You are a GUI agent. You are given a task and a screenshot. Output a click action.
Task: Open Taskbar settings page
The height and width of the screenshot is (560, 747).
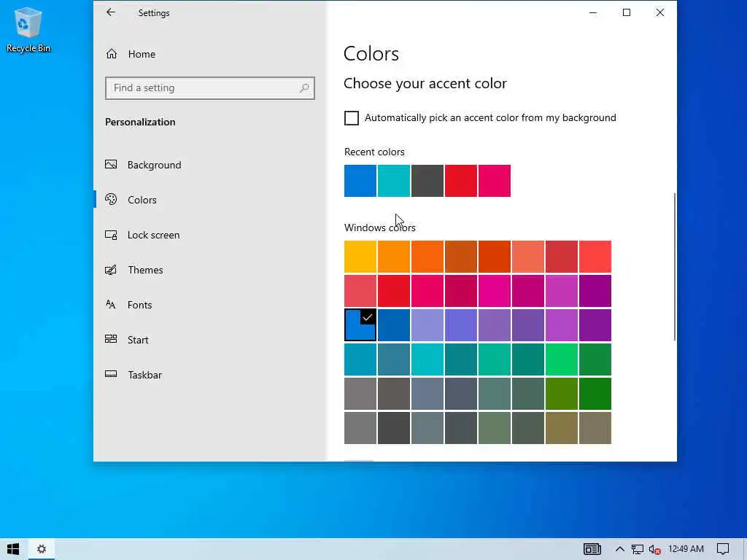tap(209, 375)
